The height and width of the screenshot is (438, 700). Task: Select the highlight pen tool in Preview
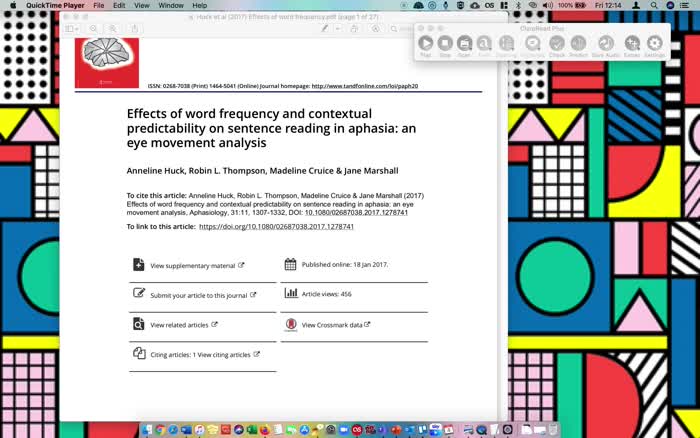pyautogui.click(x=325, y=29)
